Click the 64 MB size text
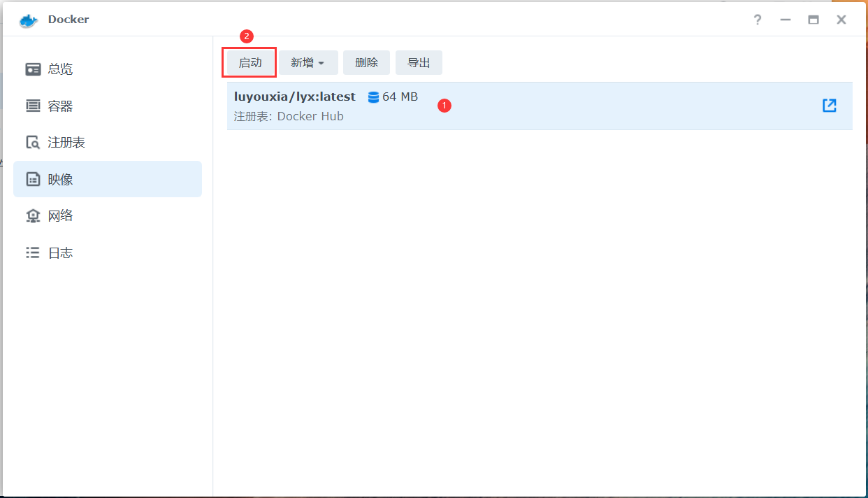868x498 pixels. [x=400, y=97]
